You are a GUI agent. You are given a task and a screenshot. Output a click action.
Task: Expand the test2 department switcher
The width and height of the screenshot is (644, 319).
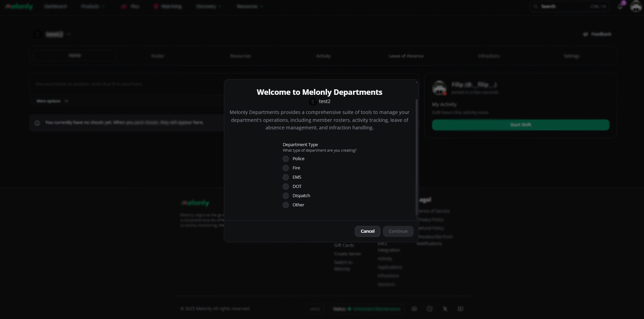52,34
